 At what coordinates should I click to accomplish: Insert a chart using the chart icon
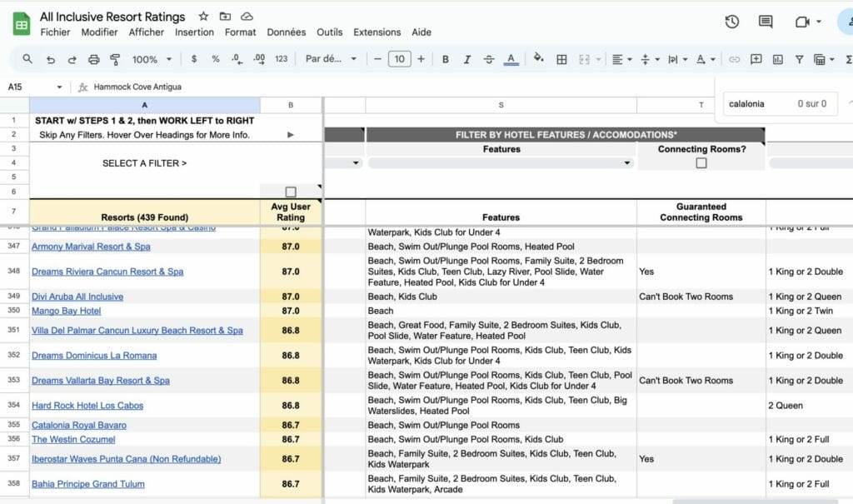(776, 59)
